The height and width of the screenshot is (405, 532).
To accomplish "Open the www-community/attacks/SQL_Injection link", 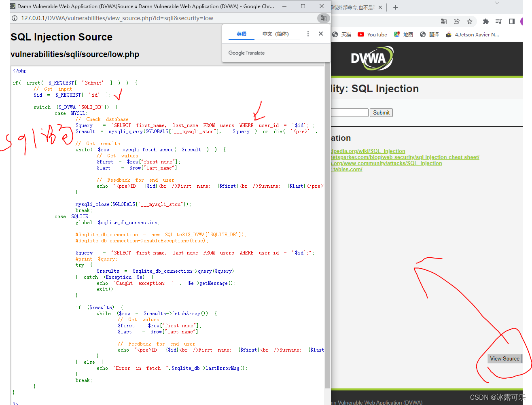I will [386, 163].
